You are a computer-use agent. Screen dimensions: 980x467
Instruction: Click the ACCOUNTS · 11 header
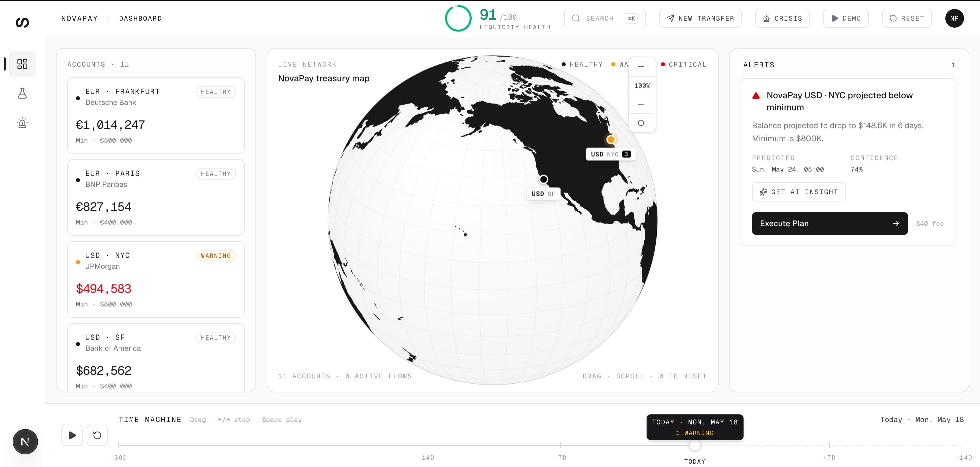tap(98, 64)
